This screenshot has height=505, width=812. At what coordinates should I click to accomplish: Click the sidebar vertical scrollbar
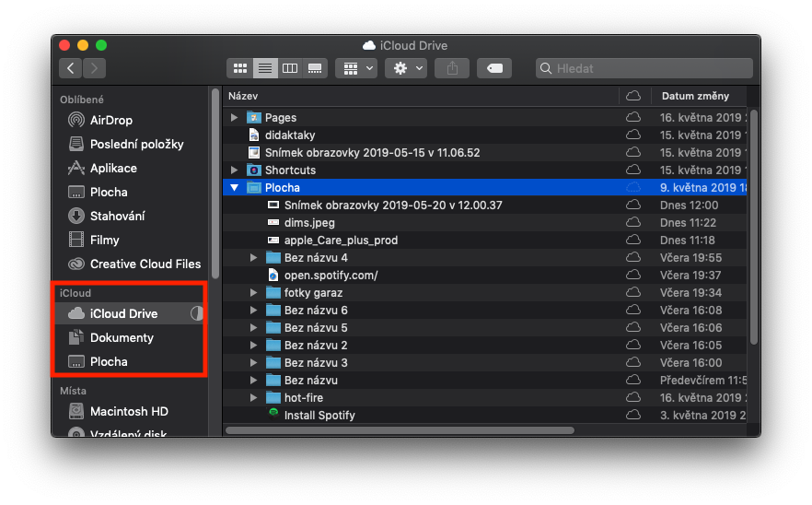point(215,184)
